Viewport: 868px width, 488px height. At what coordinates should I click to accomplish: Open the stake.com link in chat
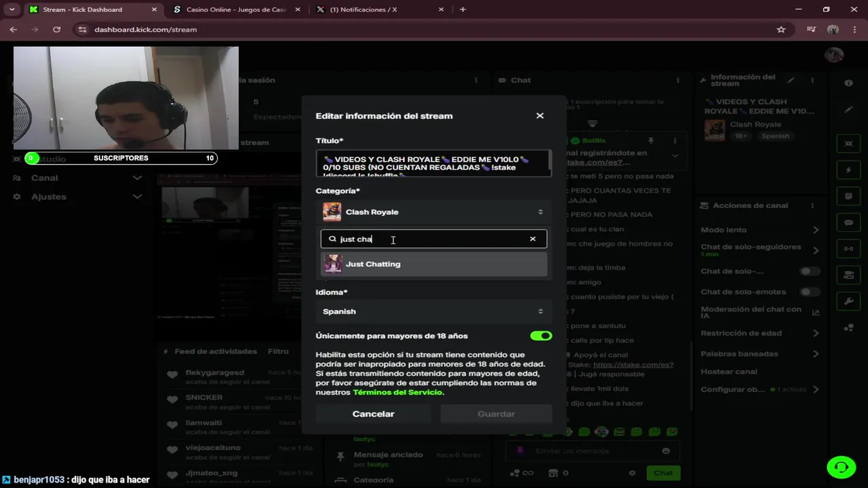[633, 365]
